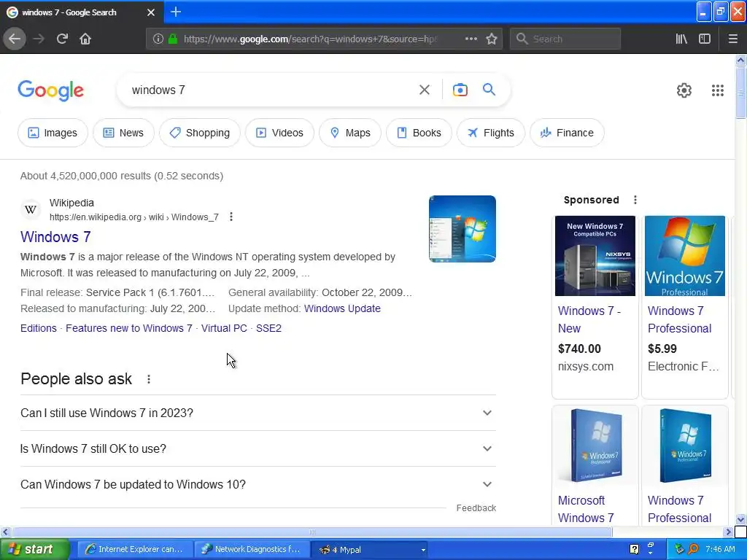Switch to Network Diagnostics taskbar item
Screen dimensions: 747x560
point(252,550)
